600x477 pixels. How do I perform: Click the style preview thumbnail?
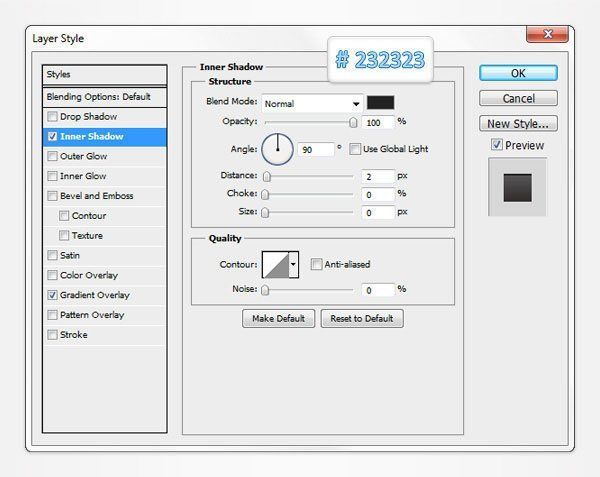pyautogui.click(x=517, y=187)
